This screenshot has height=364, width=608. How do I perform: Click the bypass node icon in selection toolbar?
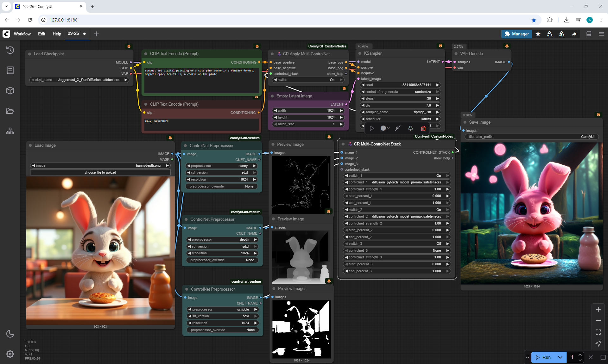coord(398,128)
